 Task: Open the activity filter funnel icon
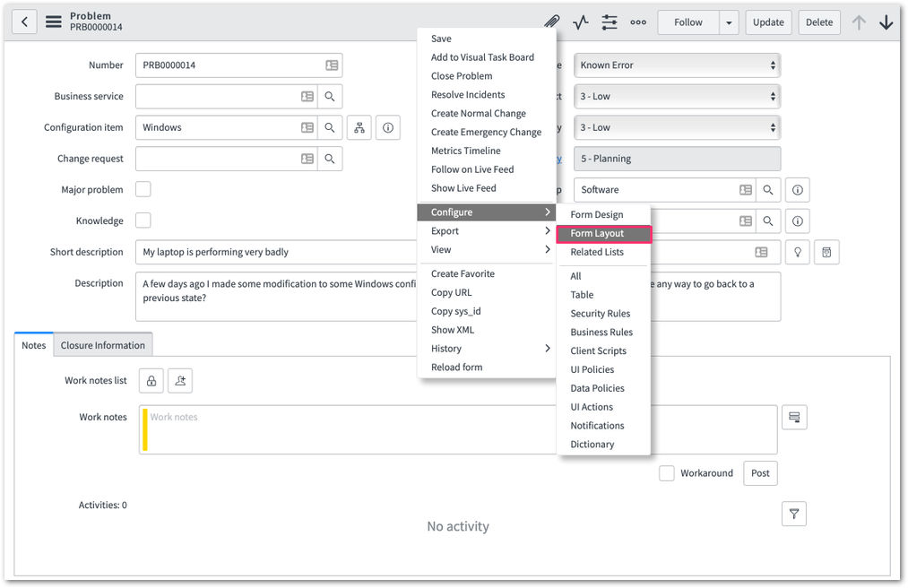794,514
